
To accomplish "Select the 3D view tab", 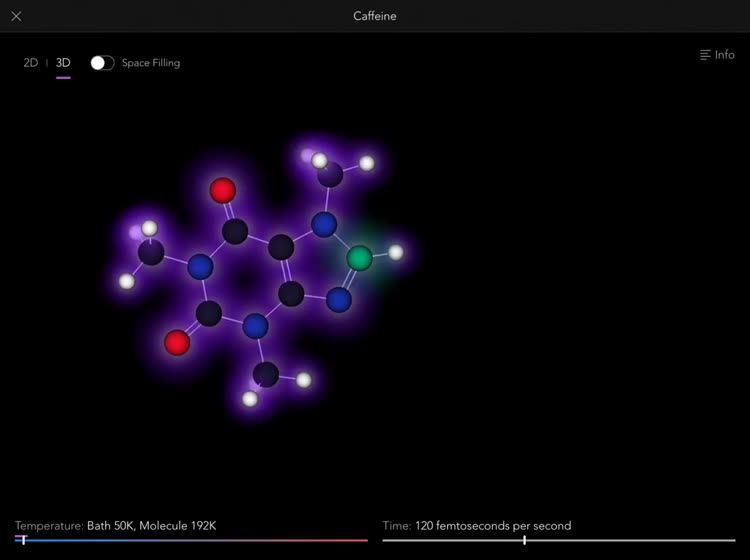I will click(x=63, y=63).
